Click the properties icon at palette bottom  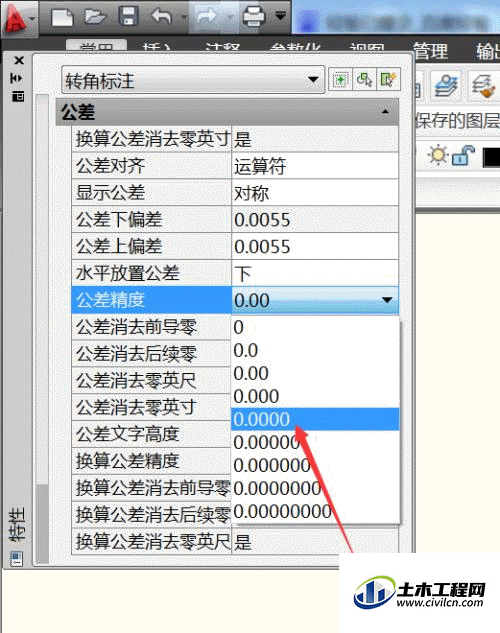[17, 559]
